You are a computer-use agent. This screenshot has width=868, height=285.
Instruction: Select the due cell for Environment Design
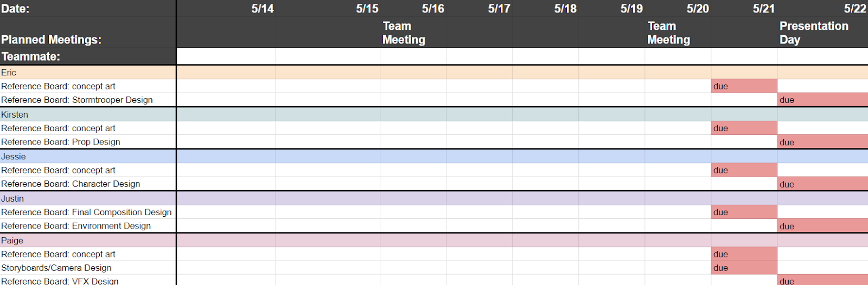point(822,226)
